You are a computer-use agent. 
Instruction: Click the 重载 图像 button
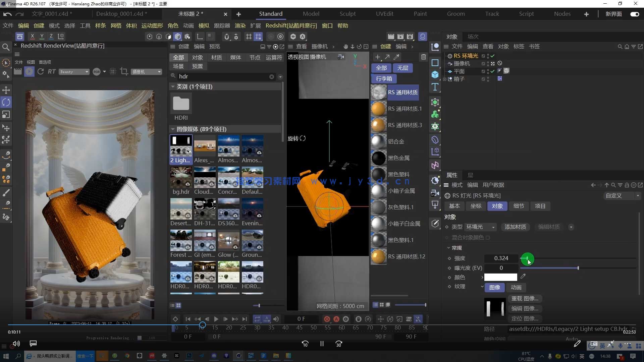[x=525, y=298]
